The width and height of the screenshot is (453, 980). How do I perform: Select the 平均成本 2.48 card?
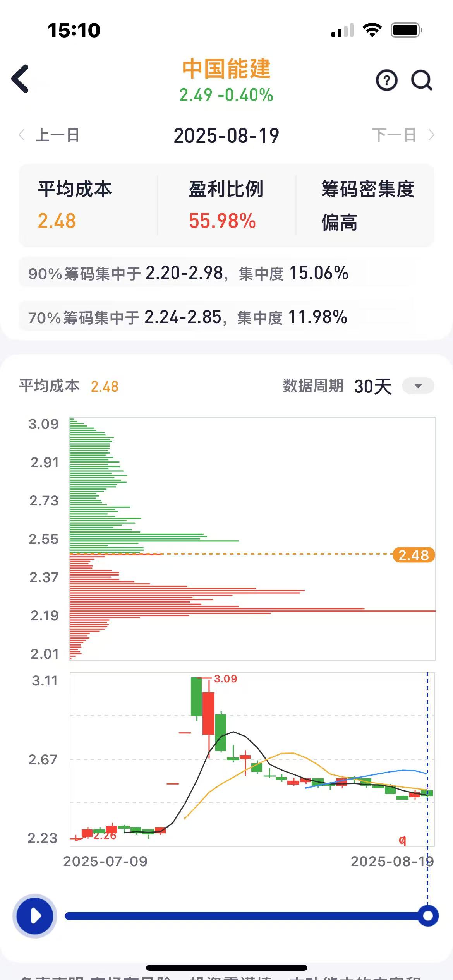[x=88, y=205]
